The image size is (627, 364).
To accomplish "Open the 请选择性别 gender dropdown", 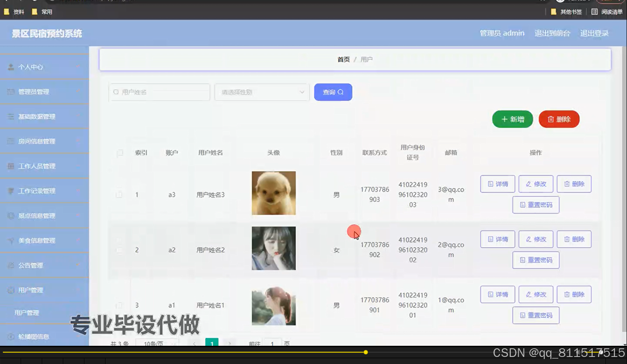I will [262, 92].
